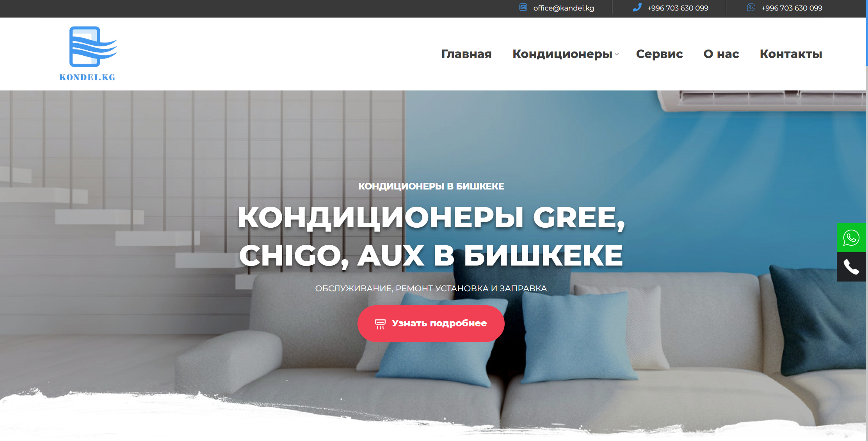Screen dimensions: 868x441
Task: Open the green floating WhatsApp button
Action: (851, 237)
